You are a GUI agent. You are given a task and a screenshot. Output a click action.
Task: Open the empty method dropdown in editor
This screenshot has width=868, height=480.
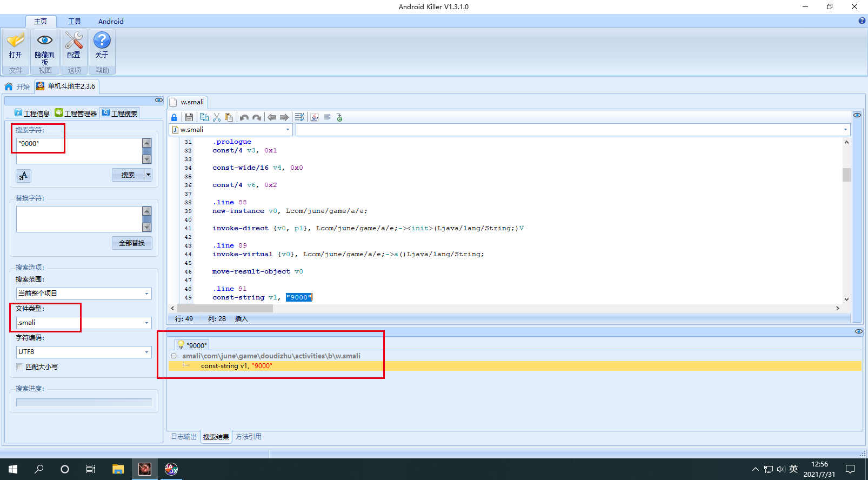[x=845, y=130]
